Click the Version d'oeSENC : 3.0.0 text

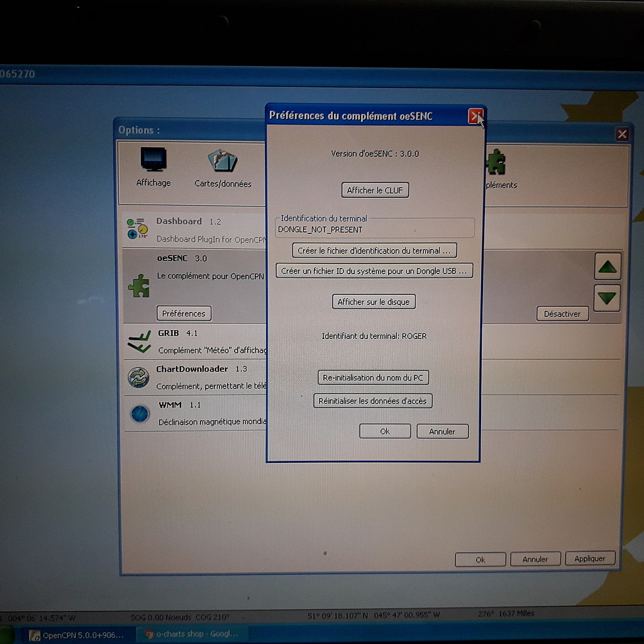375,153
